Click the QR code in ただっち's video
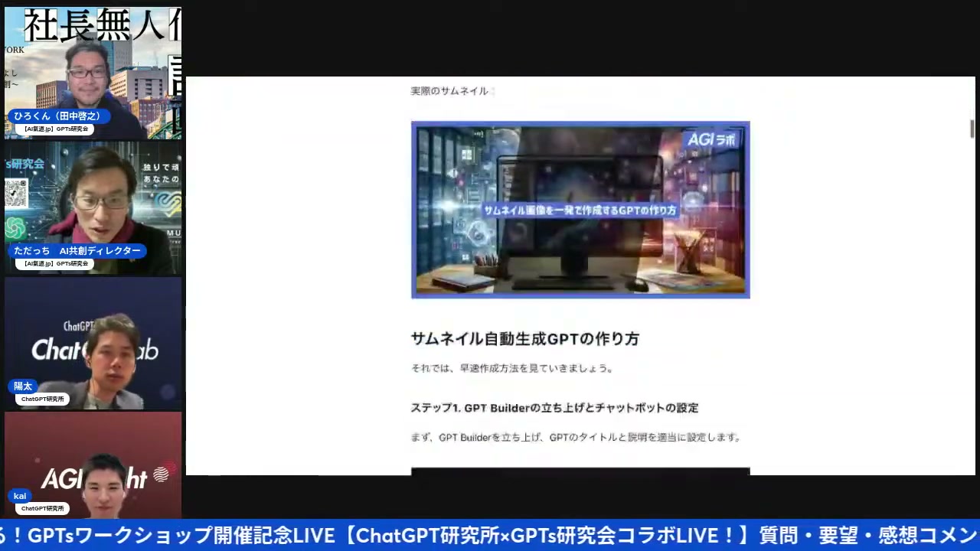The width and height of the screenshot is (980, 551). (15, 194)
